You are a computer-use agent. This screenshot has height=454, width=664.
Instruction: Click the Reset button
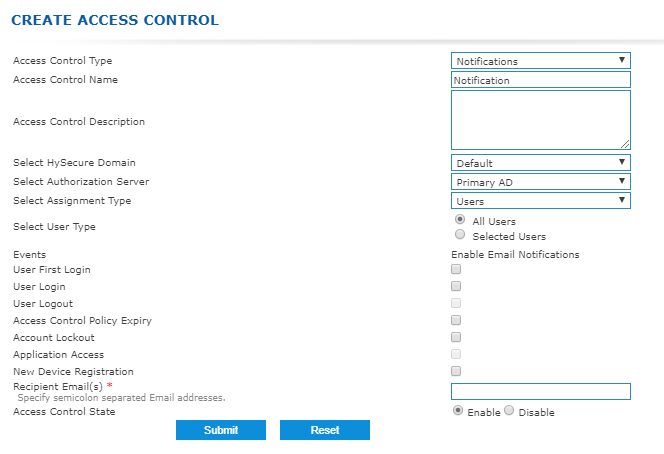325,430
